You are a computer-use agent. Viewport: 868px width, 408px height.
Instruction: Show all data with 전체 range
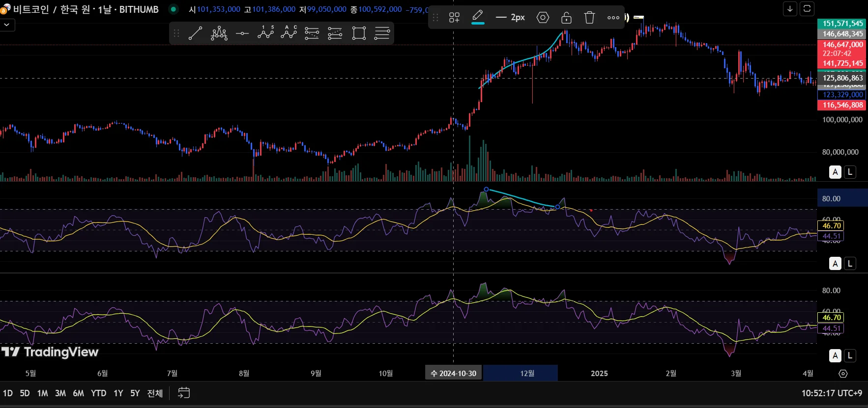155,393
